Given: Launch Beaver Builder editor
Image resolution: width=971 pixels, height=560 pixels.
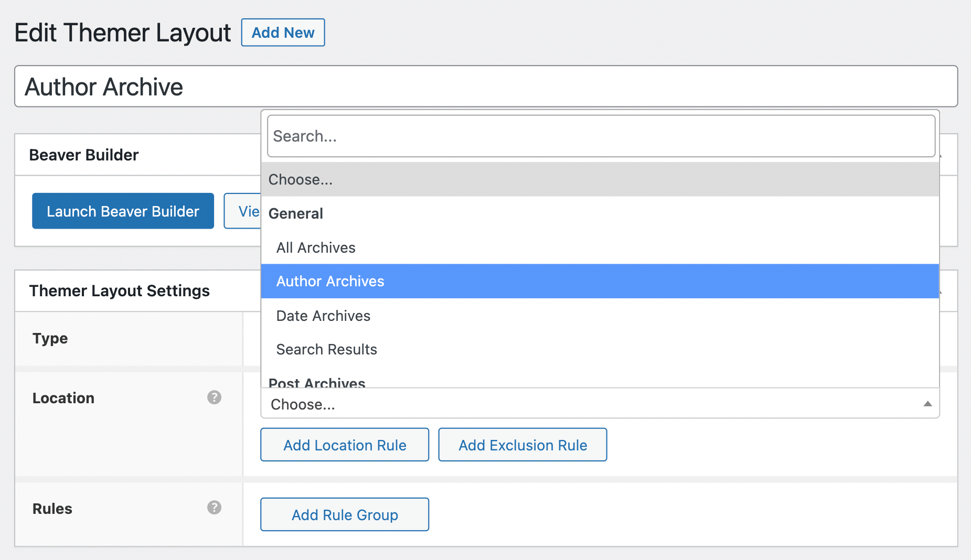Looking at the screenshot, I should click(x=123, y=211).
